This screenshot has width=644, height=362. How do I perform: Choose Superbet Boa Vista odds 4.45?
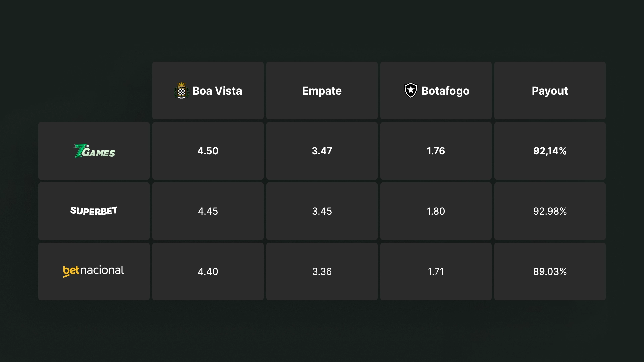click(x=208, y=211)
